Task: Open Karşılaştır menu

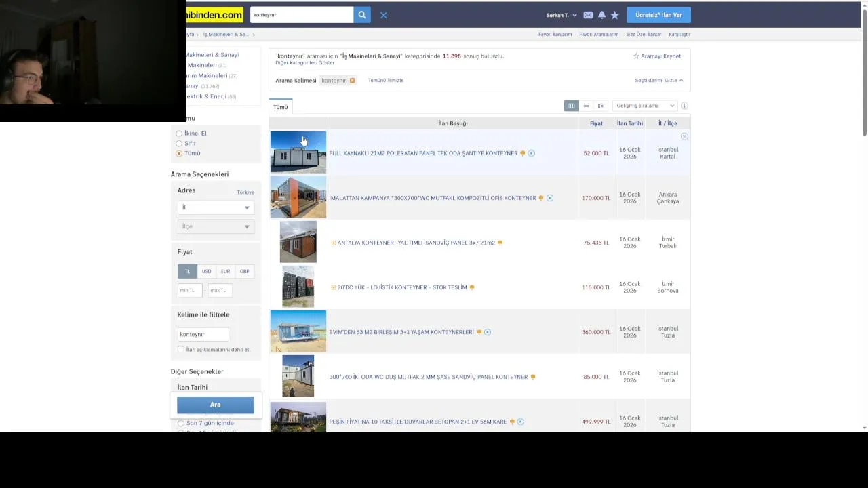Action: (x=679, y=34)
